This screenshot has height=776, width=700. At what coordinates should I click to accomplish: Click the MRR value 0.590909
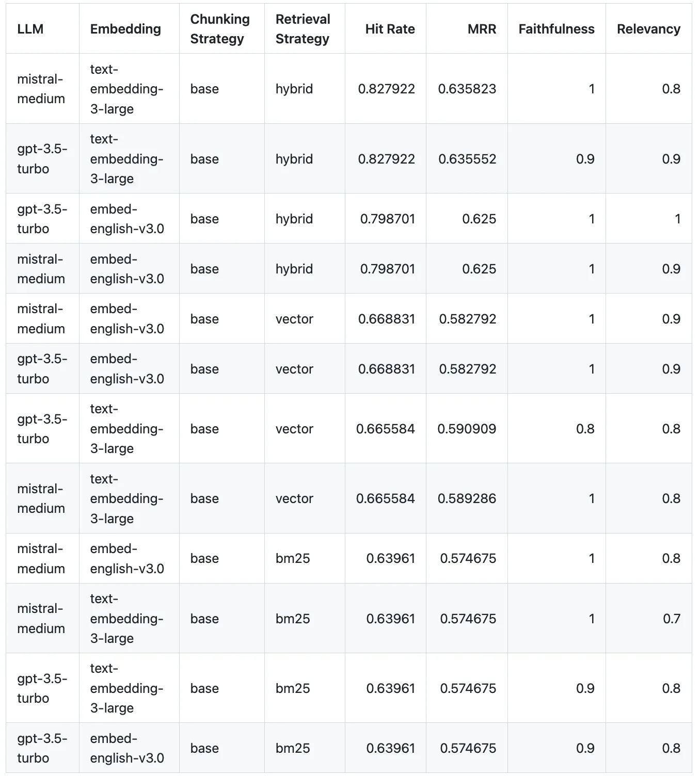coord(467,429)
